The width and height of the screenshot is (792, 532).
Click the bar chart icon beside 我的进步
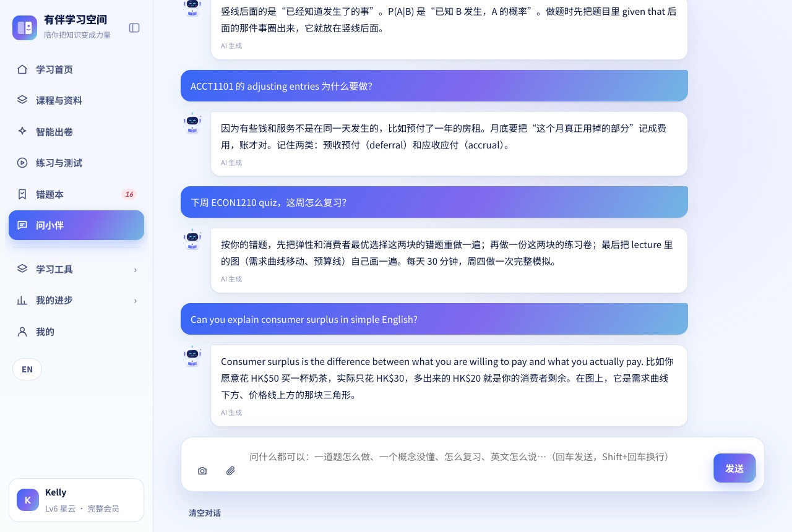(x=22, y=301)
